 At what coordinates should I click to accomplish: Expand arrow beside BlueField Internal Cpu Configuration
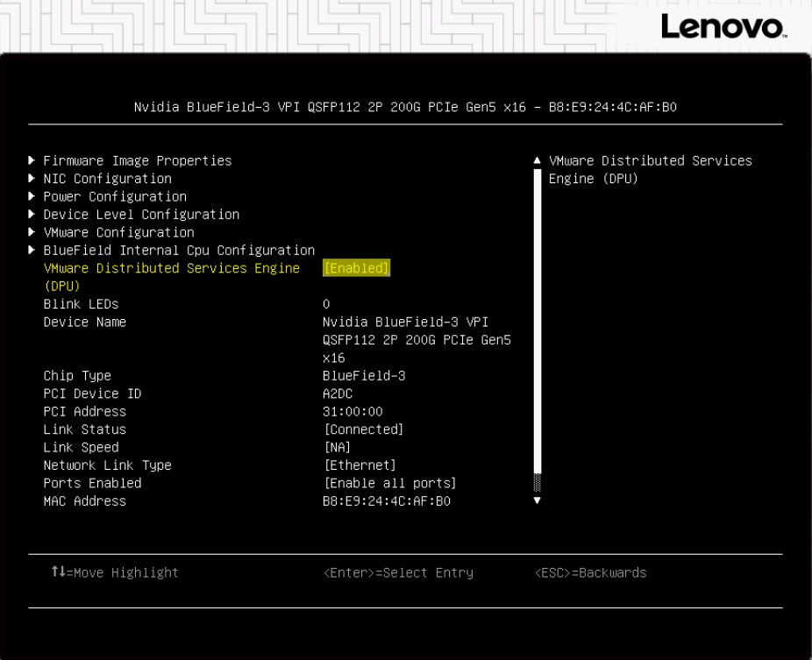[32, 250]
